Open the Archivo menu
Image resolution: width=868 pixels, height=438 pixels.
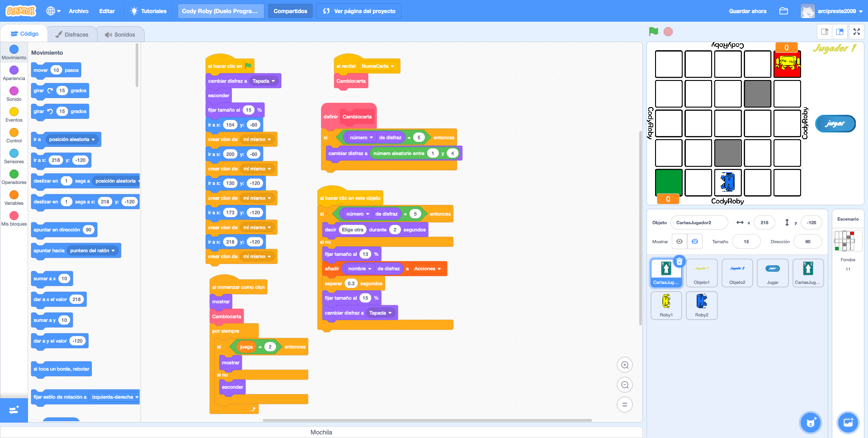point(78,11)
